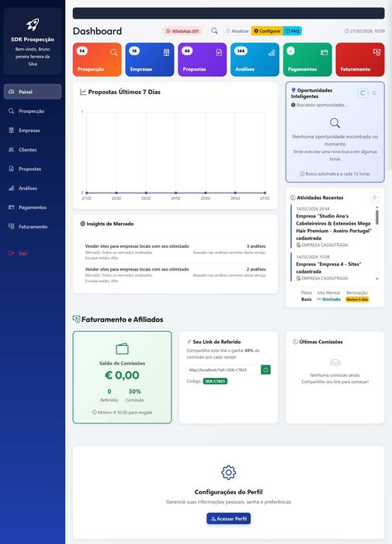
Task: Click credit card icon on Pagamentos card
Action: tap(324, 52)
